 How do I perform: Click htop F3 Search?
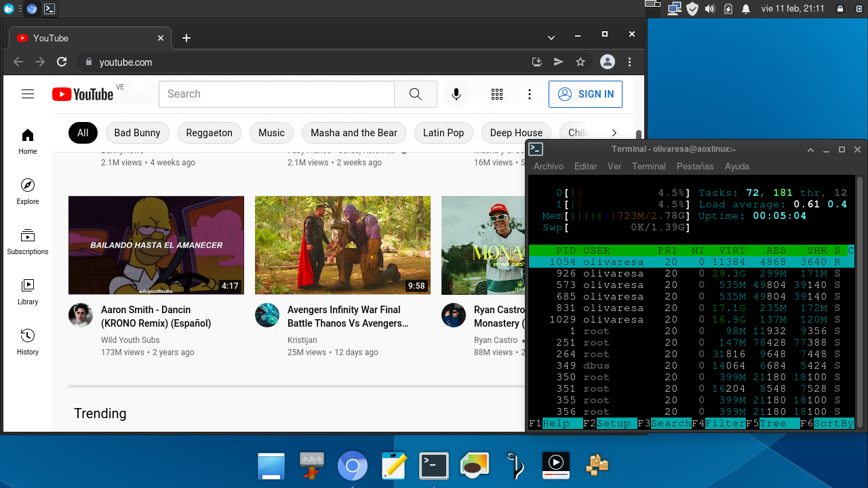(665, 424)
